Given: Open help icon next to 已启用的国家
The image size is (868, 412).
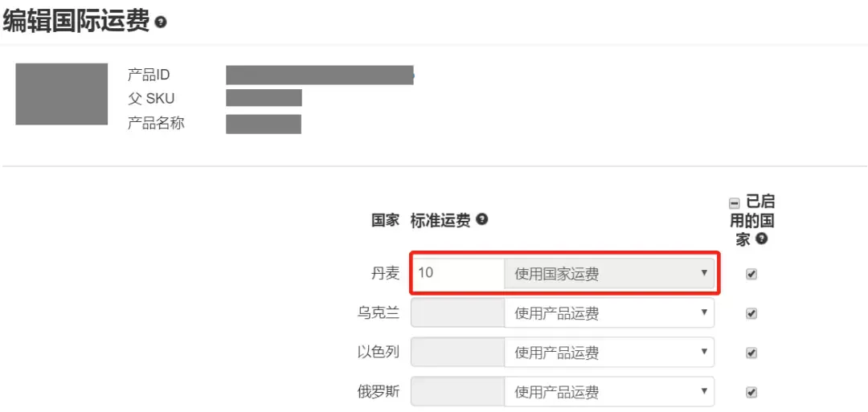Looking at the screenshot, I should click(x=762, y=239).
